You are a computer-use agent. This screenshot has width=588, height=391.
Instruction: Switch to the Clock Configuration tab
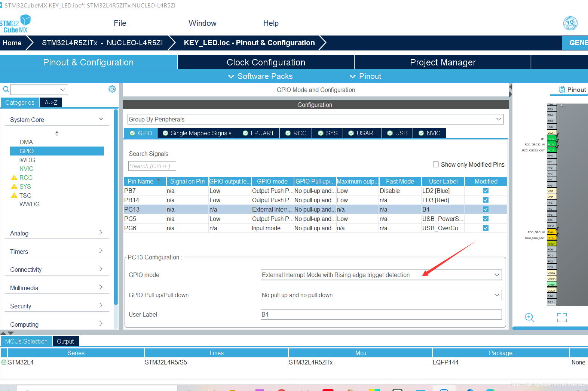click(x=266, y=62)
